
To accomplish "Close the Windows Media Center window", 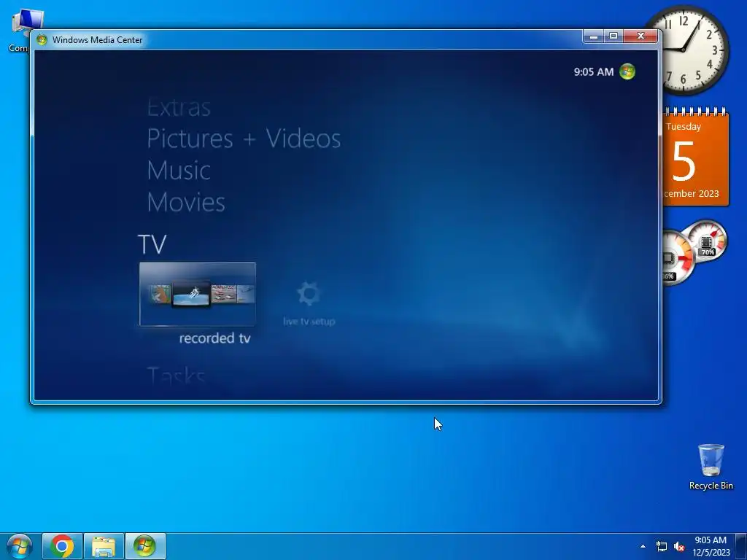I will (640, 36).
